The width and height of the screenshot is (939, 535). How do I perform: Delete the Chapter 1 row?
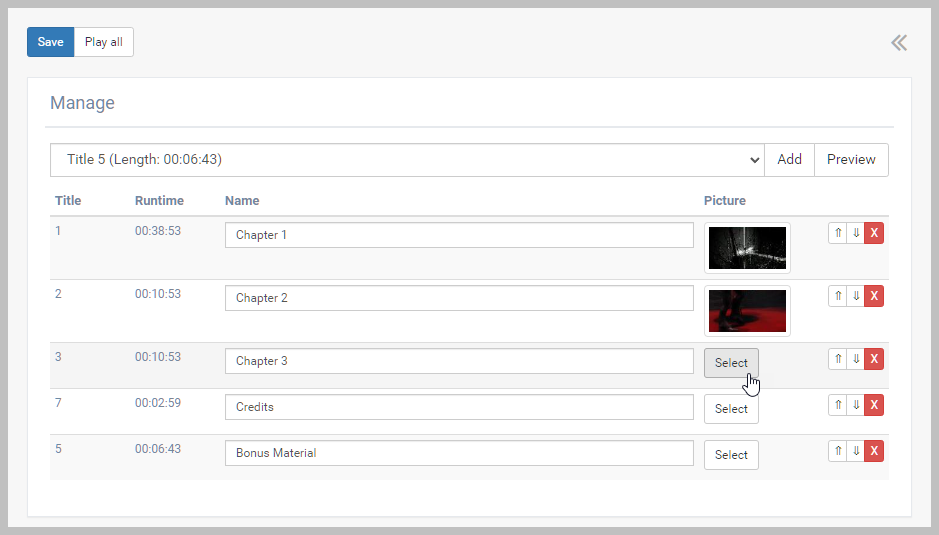[x=874, y=233]
